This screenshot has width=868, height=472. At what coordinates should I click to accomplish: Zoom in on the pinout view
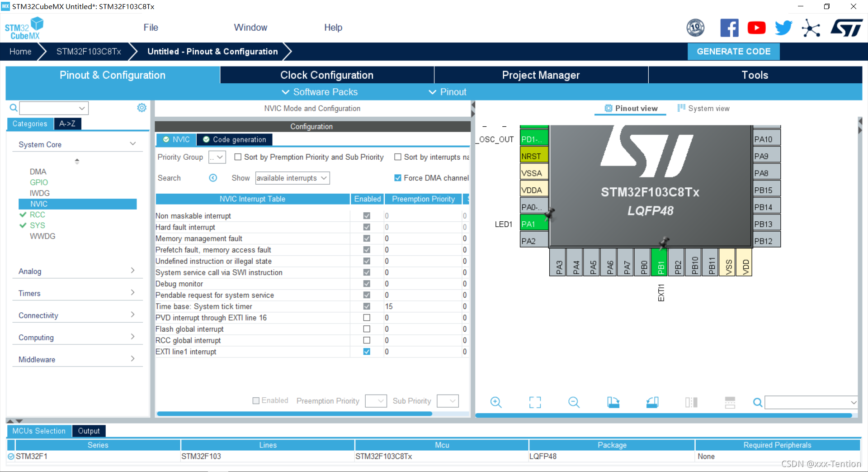pyautogui.click(x=496, y=402)
